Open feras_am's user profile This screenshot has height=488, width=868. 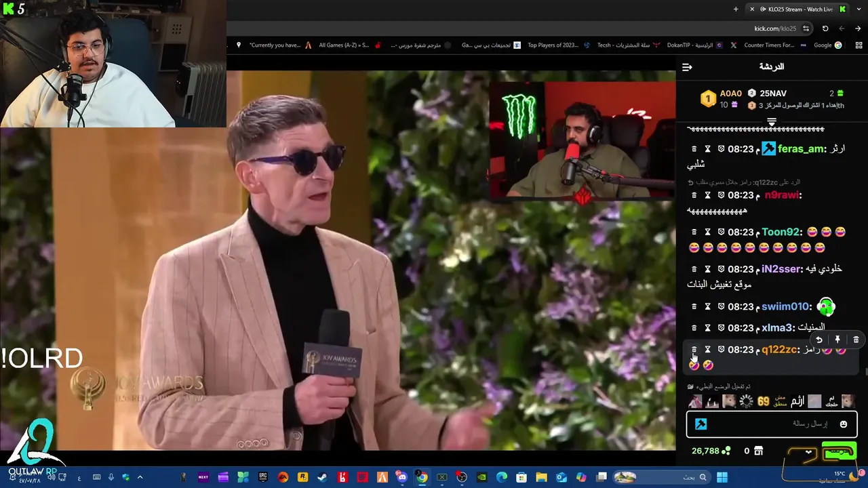tap(801, 148)
